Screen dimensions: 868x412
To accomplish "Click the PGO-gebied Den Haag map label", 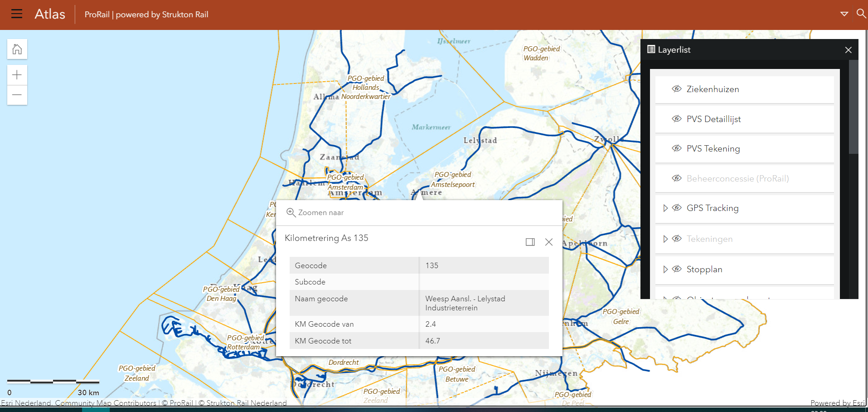I will tap(221, 294).
